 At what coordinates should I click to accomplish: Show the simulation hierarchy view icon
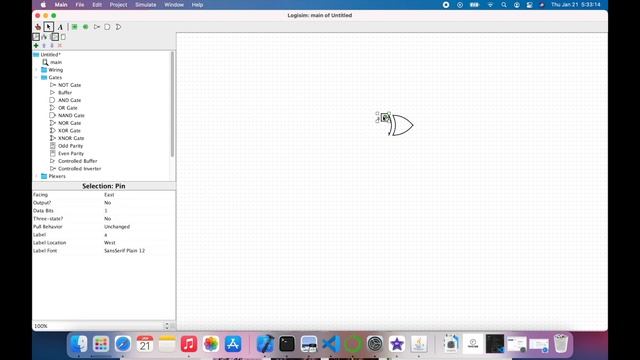44,37
